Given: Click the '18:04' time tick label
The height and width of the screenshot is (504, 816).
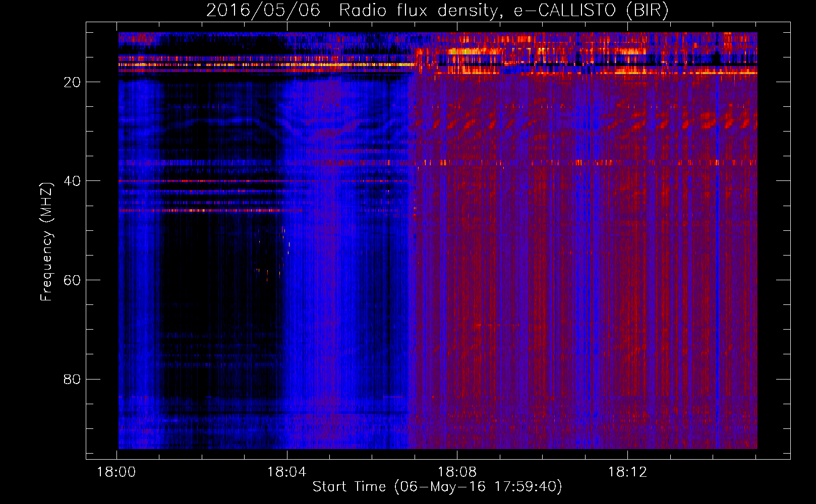Looking at the screenshot, I should click(287, 472).
